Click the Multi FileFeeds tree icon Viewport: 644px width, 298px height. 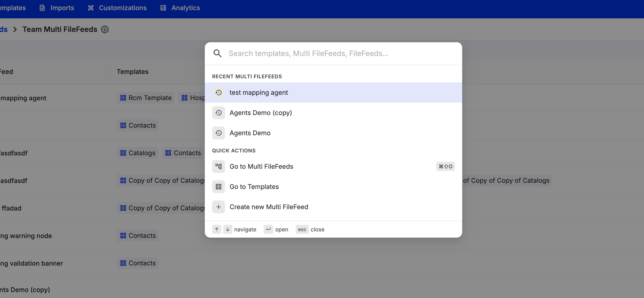tap(219, 166)
